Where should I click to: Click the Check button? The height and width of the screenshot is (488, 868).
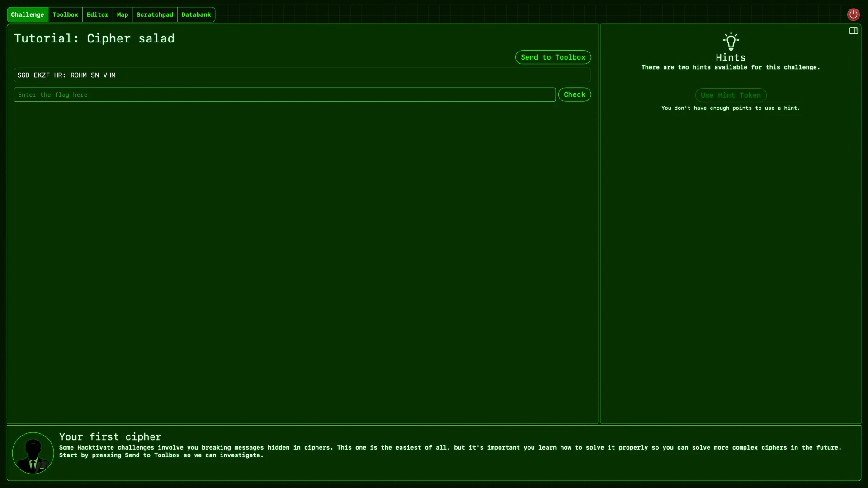click(574, 94)
